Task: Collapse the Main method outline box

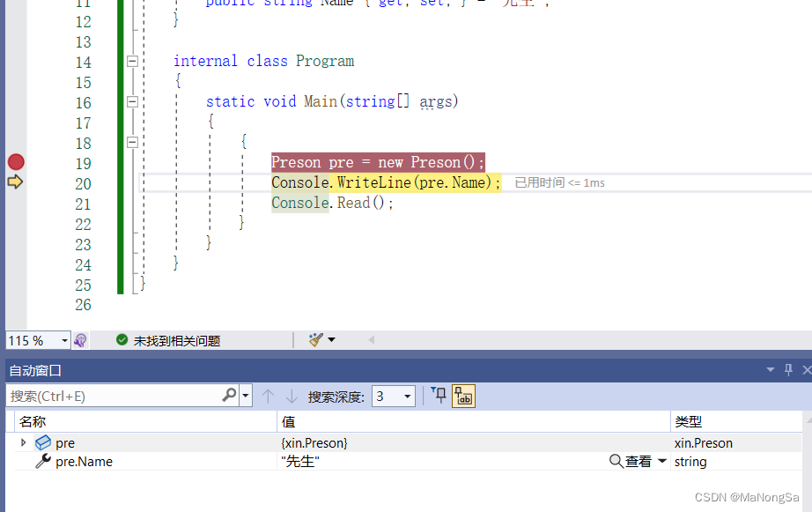Action: 133,101
